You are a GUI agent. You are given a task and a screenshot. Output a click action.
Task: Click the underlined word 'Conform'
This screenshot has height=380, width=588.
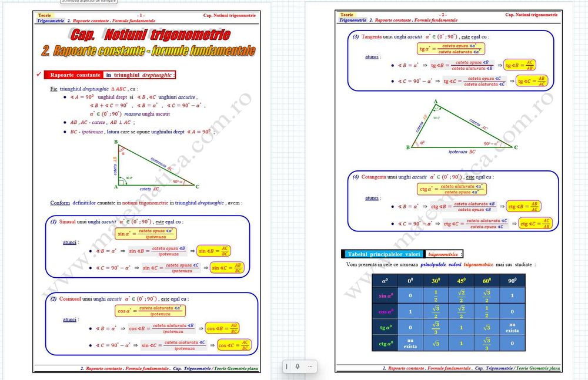coord(60,203)
